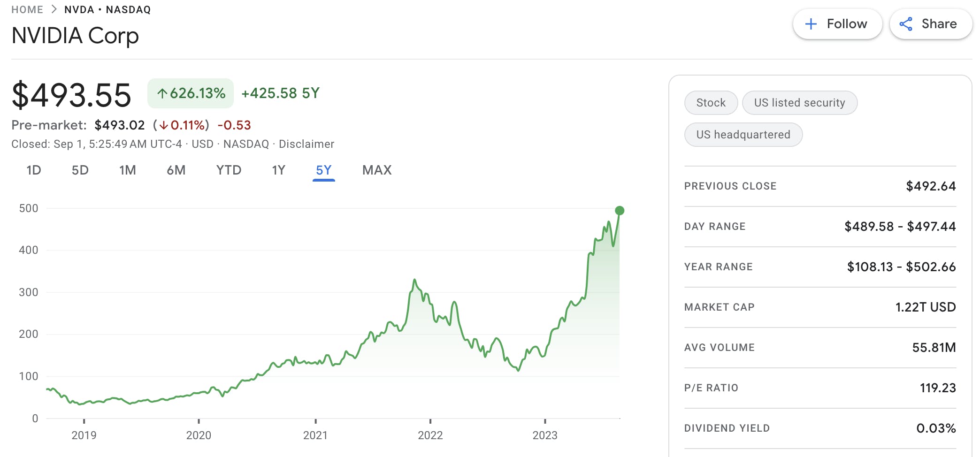
Task: Click the 2020 x-axis label
Action: (x=199, y=435)
